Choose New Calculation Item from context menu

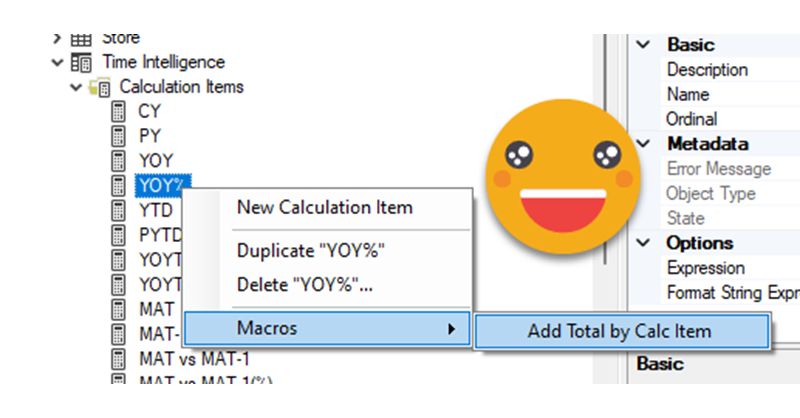[324, 207]
